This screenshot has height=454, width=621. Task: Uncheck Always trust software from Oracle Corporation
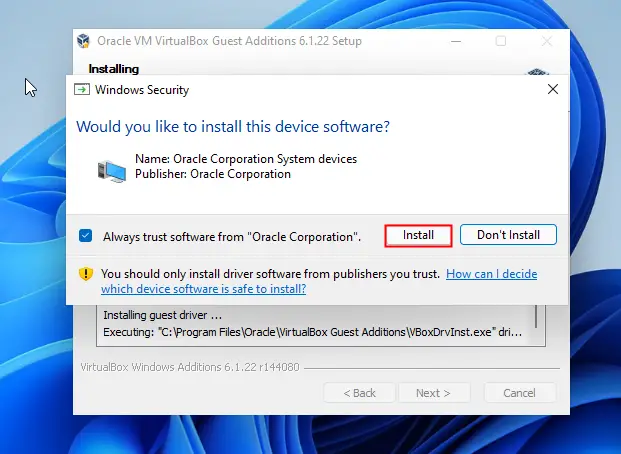pyautogui.click(x=86, y=236)
